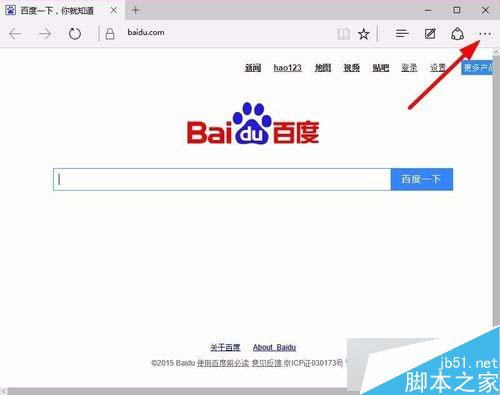Click the paw favicon on the tab
The width and height of the screenshot is (500, 395).
click(10, 10)
